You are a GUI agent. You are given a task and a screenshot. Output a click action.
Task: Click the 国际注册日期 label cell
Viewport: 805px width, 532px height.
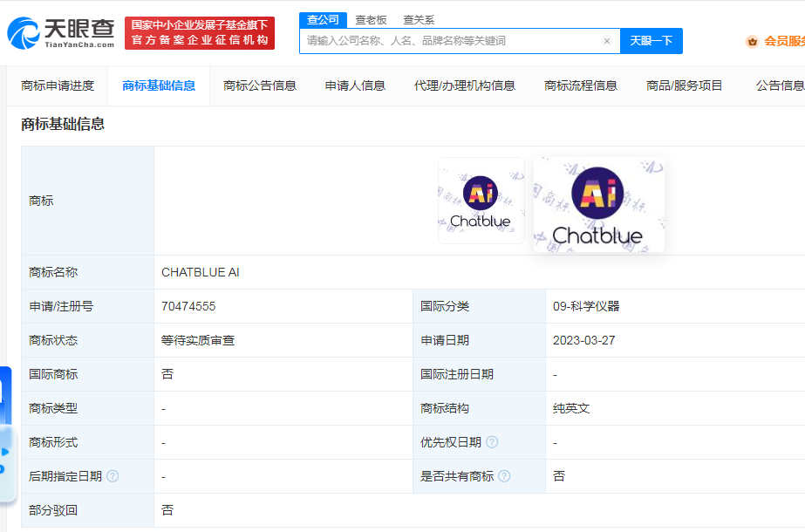pos(479,374)
